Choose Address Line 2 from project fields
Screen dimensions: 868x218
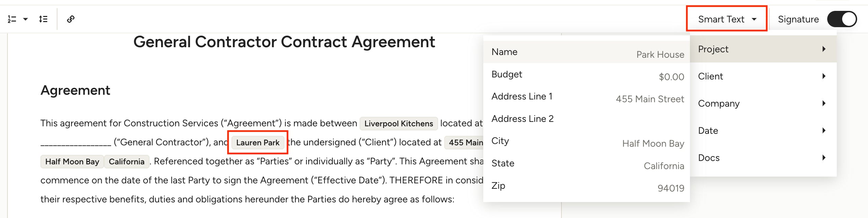tap(587, 119)
